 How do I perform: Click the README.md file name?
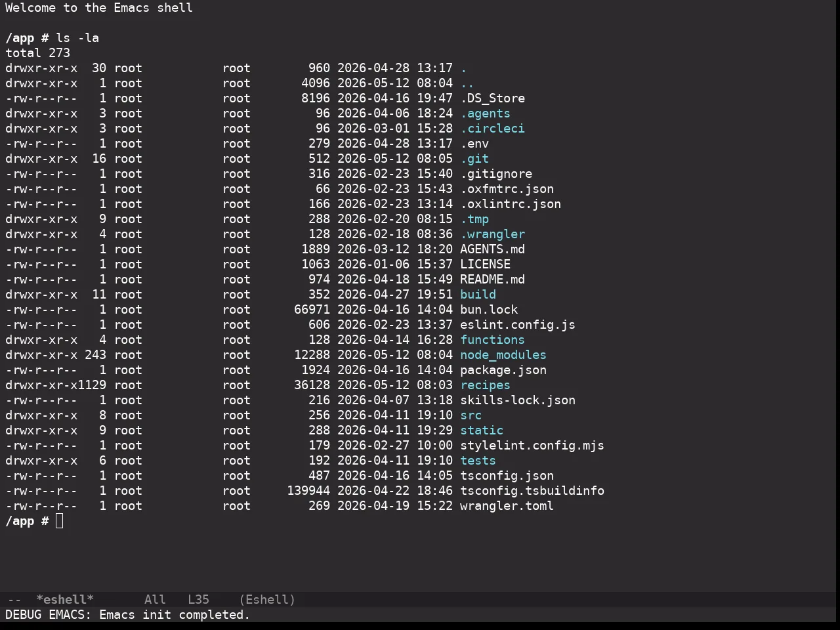coord(492,280)
